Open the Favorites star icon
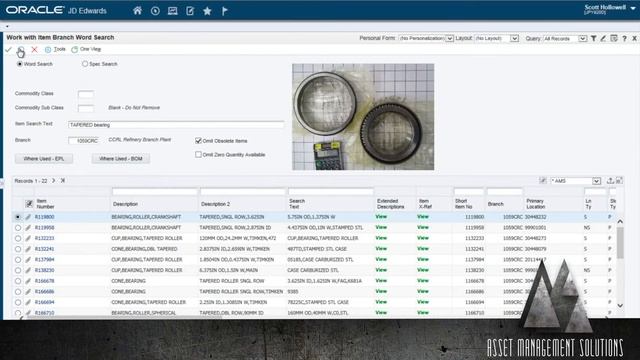This screenshot has width=640, height=360. click(207, 11)
